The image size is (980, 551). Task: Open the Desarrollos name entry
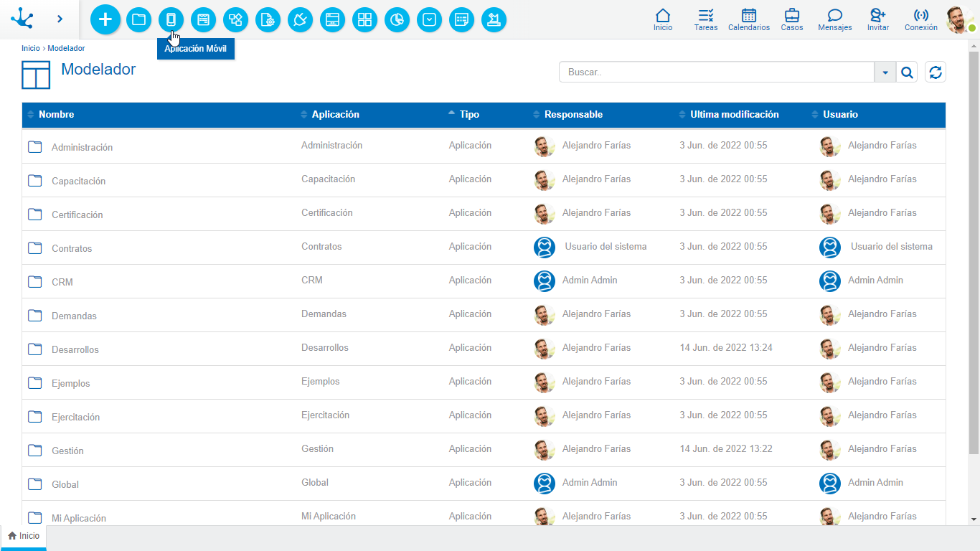tap(75, 349)
